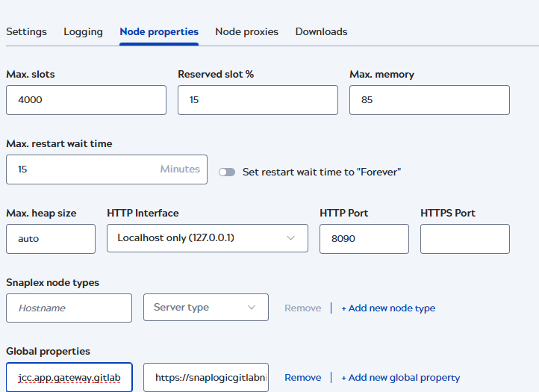Click the Minutes unit label in wait time field
Viewport: 539px width, 392px height.
[180, 169]
